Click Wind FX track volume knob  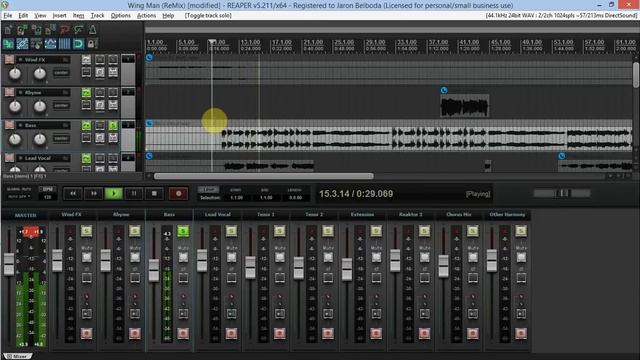tap(15, 73)
